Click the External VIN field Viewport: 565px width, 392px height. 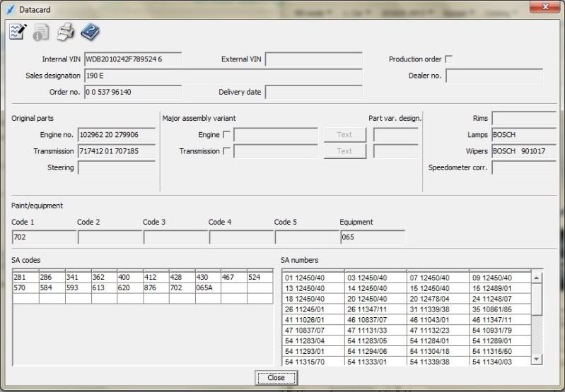pos(313,59)
